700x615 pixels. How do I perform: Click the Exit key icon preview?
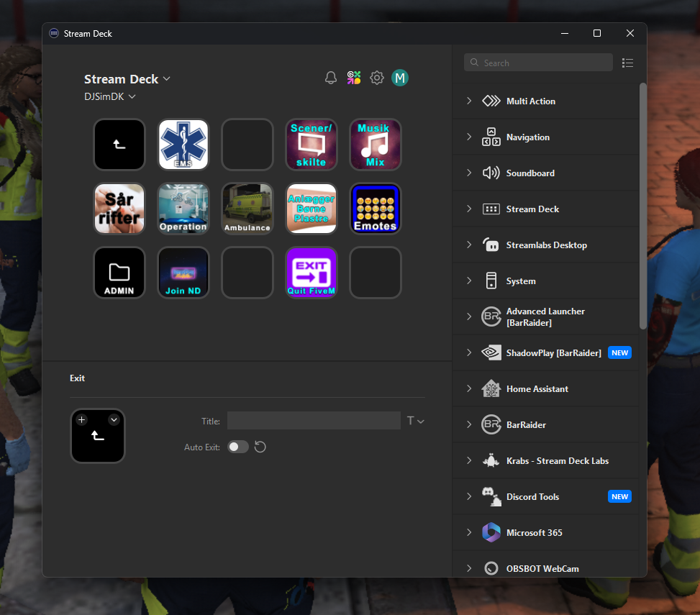98,436
